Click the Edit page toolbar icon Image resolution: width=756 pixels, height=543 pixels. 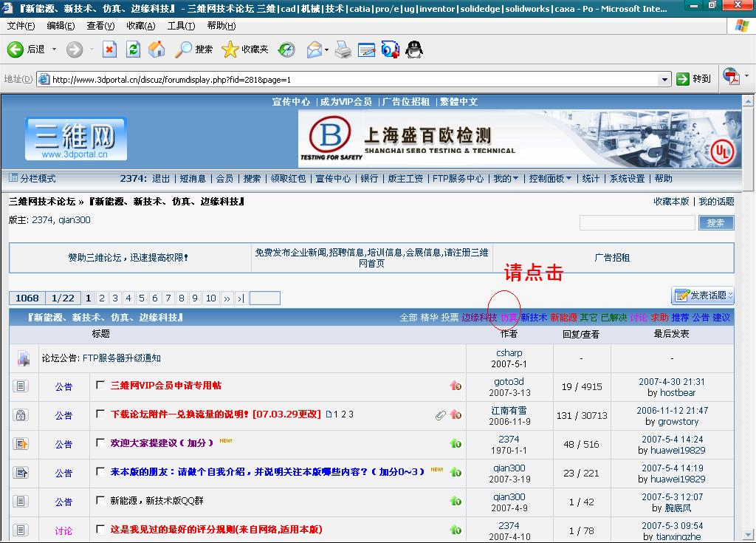click(366, 49)
